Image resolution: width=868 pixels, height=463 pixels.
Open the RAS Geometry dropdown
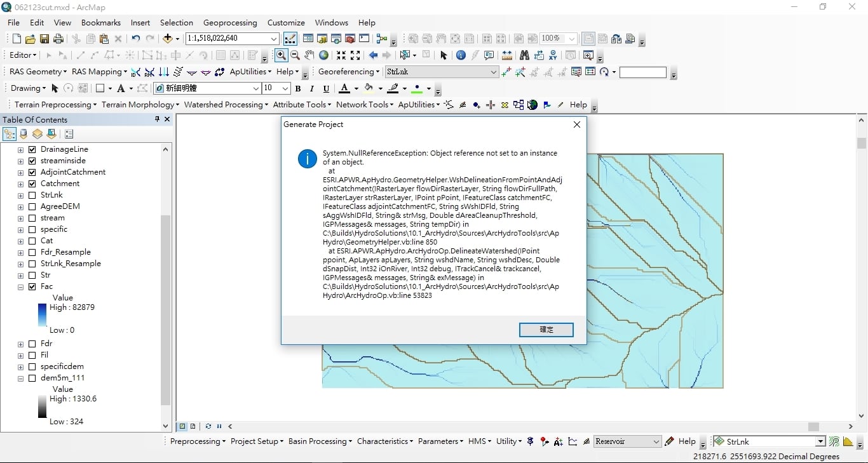click(37, 72)
